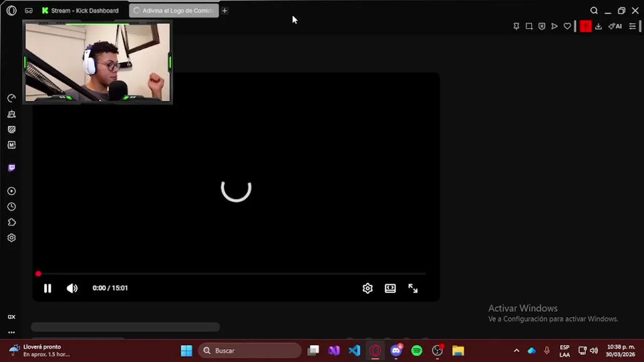This screenshot has height=362, width=644.
Task: Pause the video with the pause button
Action: pos(47,288)
